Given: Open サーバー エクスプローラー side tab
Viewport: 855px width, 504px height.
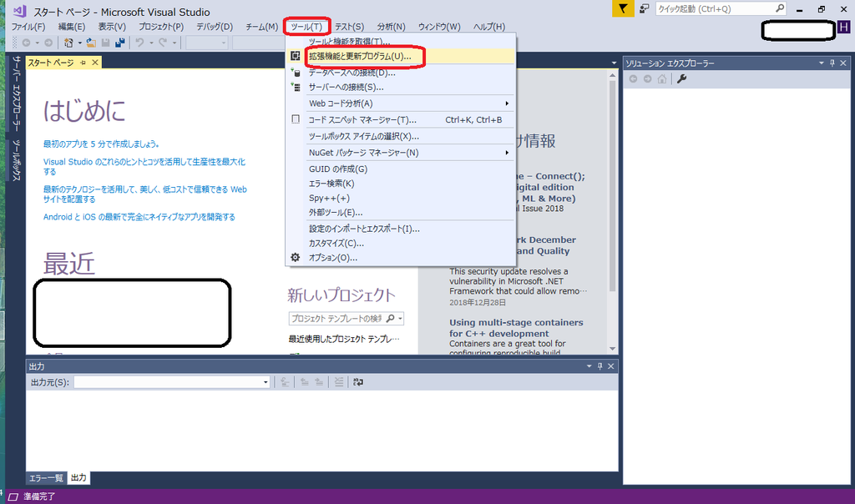Looking at the screenshot, I should (17, 93).
